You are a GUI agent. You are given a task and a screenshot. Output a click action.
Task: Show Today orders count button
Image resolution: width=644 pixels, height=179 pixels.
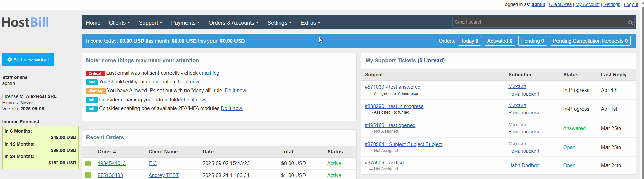[469, 41]
